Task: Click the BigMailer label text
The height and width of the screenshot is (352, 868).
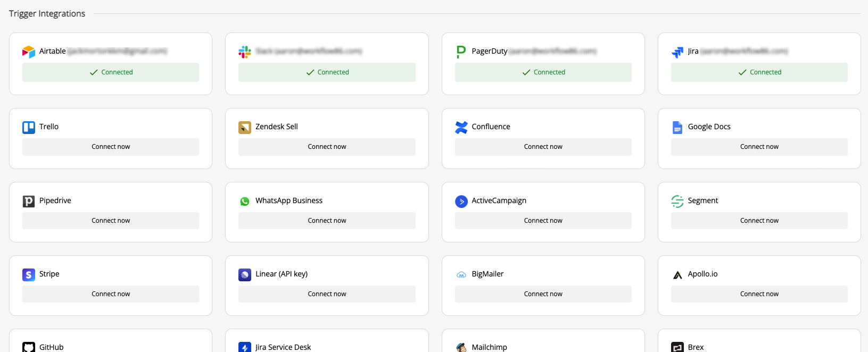Action: pyautogui.click(x=487, y=274)
